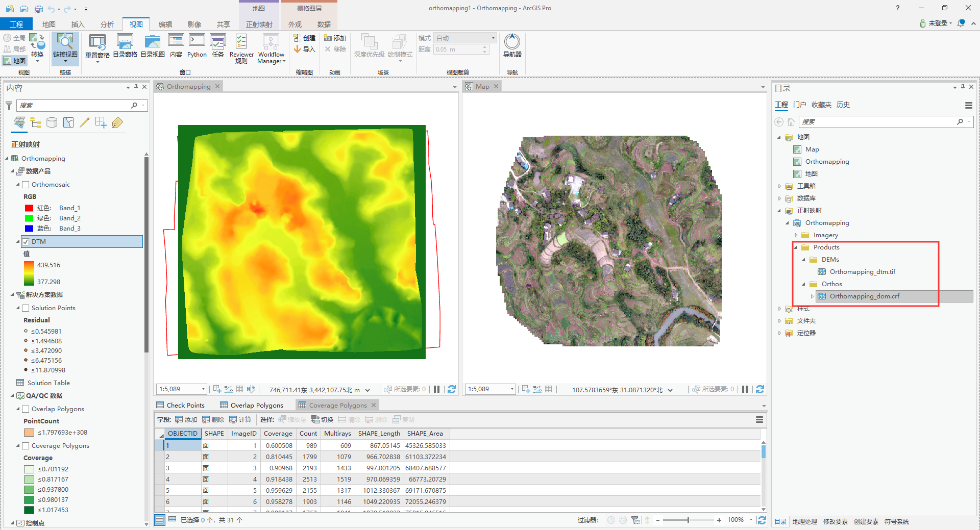Select Orthomapping_dom.crf in the Catalog
The height and width of the screenshot is (530, 980).
pyautogui.click(x=865, y=296)
